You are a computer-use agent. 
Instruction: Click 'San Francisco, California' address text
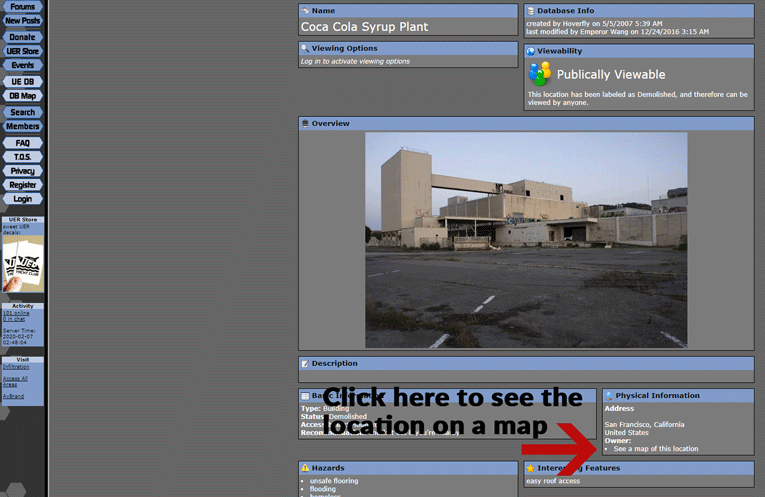[x=644, y=424]
